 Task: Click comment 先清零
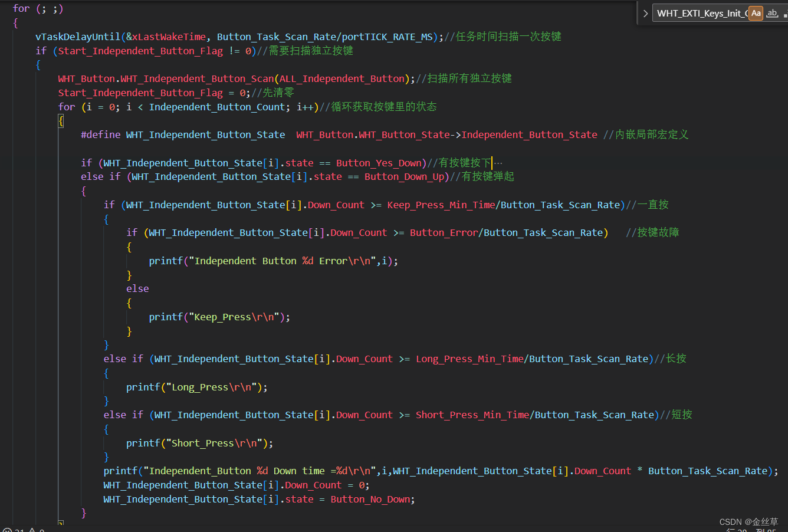tap(272, 93)
